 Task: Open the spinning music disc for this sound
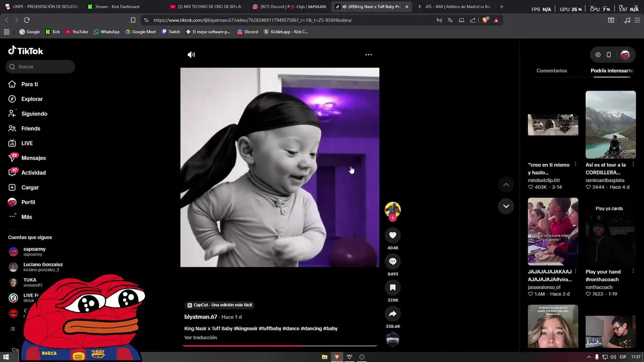coord(392,339)
